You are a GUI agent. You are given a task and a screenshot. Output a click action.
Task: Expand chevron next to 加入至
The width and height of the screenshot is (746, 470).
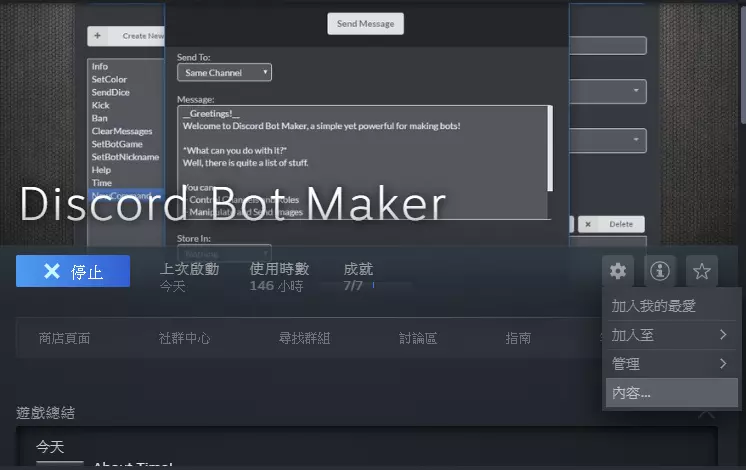[723, 335]
